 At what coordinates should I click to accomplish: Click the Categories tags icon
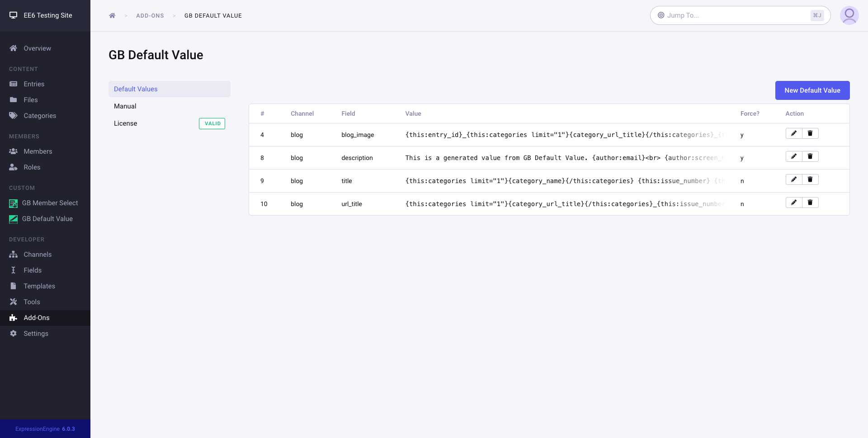(14, 116)
